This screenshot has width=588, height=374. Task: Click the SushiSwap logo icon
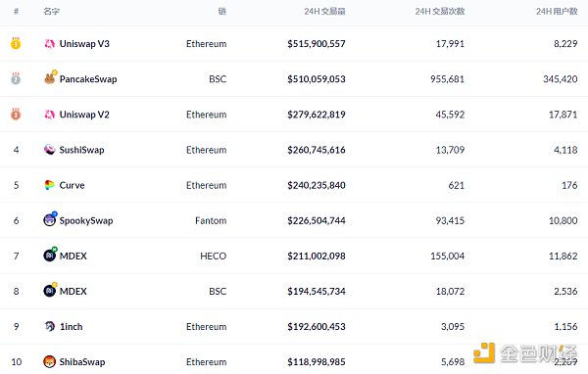[x=50, y=150]
